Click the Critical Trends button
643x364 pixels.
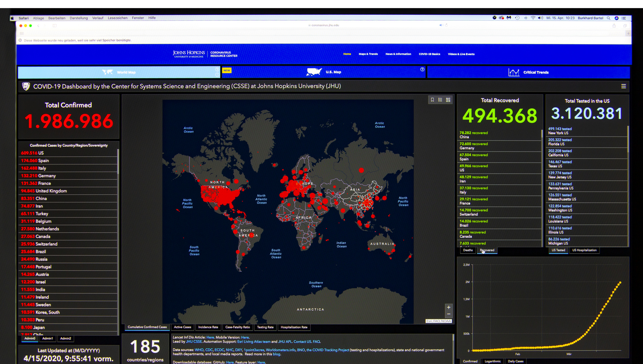coord(528,72)
